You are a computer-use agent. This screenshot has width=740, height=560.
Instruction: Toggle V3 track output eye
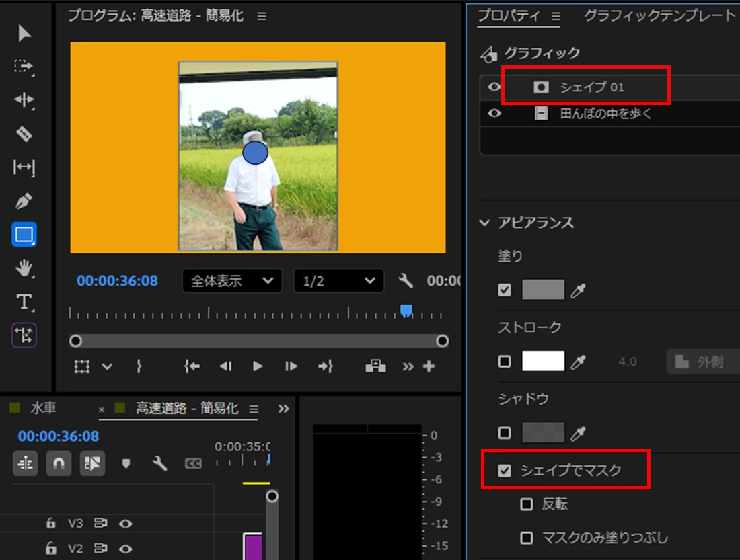pos(126,523)
